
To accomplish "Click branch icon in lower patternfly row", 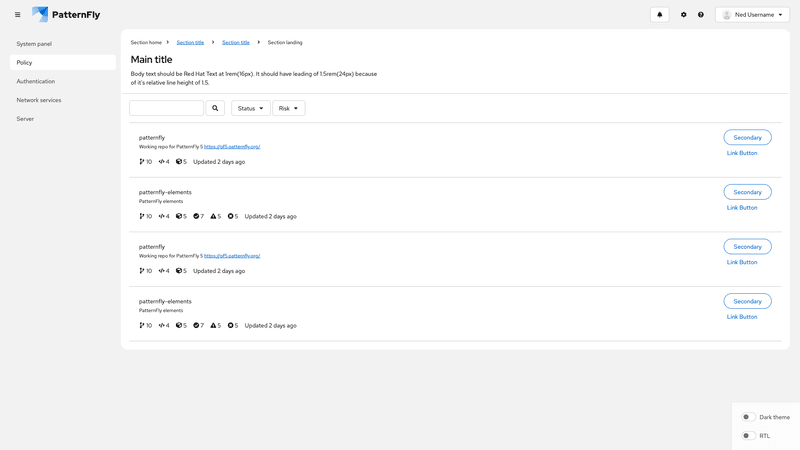I will click(141, 271).
